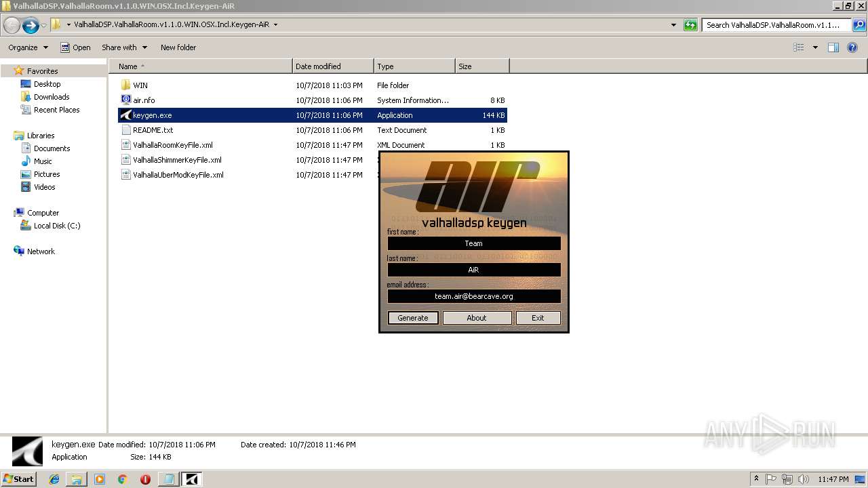Image resolution: width=868 pixels, height=488 pixels.
Task: Open the recent pages dropdown arrow
Action: tap(43, 26)
